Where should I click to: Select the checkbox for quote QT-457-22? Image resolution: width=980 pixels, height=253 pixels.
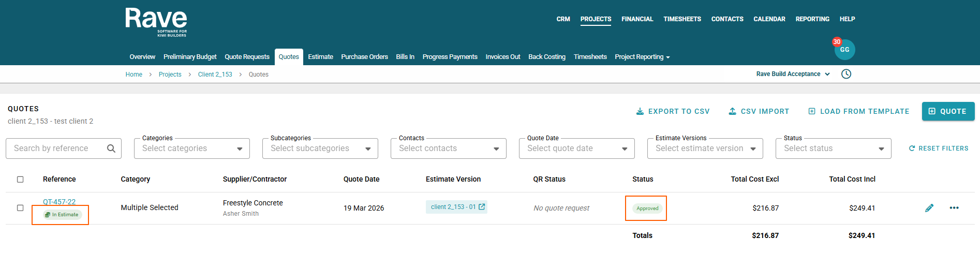(x=20, y=208)
